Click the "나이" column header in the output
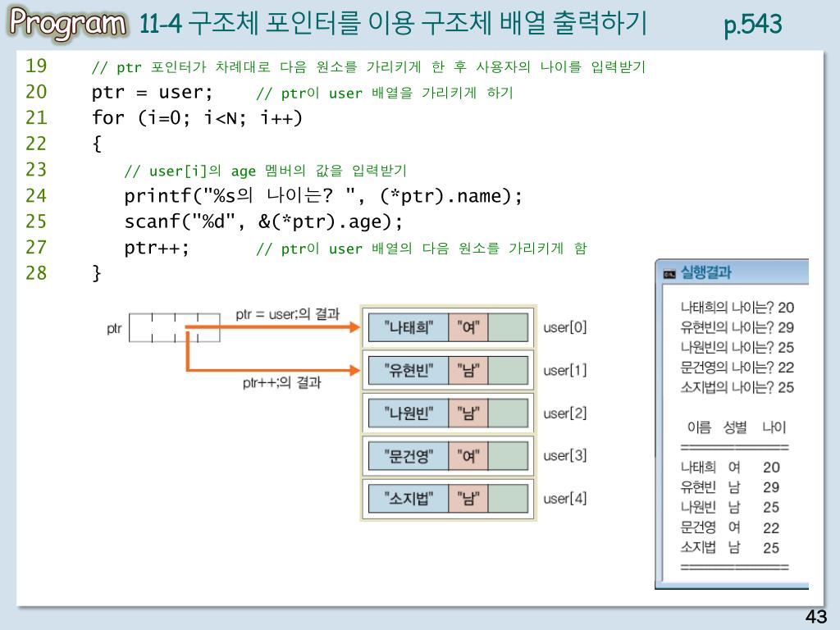This screenshot has height=630, width=840. (x=774, y=427)
